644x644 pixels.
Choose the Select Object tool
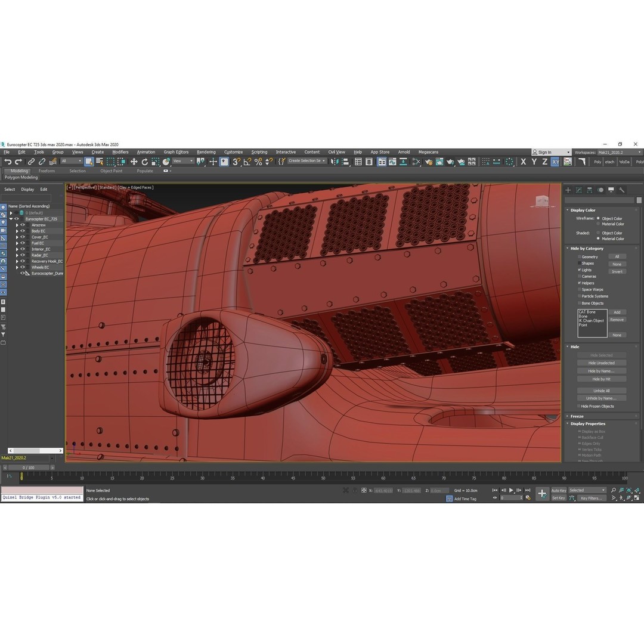tap(89, 162)
